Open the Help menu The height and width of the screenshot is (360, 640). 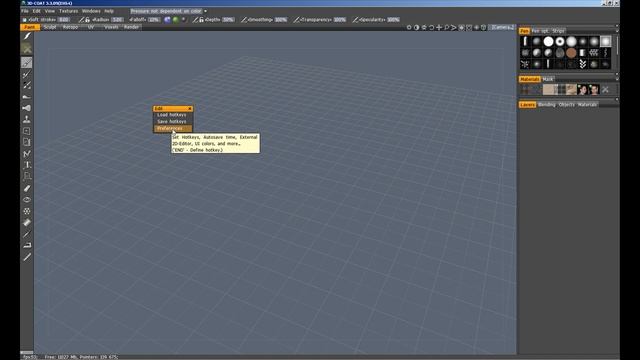point(109,11)
